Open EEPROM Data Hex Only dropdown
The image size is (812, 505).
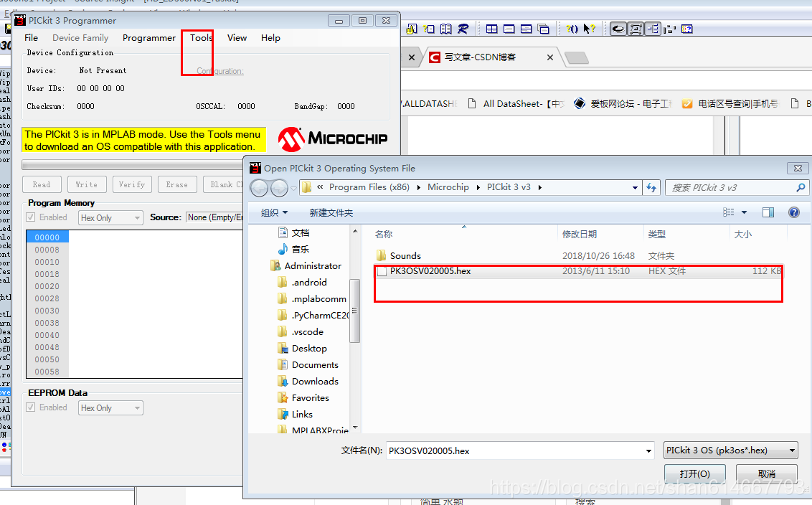click(110, 407)
